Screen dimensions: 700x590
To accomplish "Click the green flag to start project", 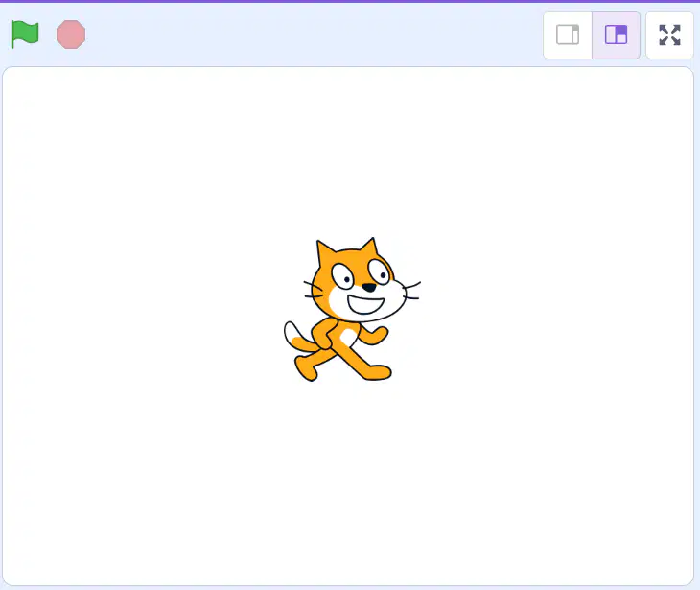I will click(x=25, y=35).
